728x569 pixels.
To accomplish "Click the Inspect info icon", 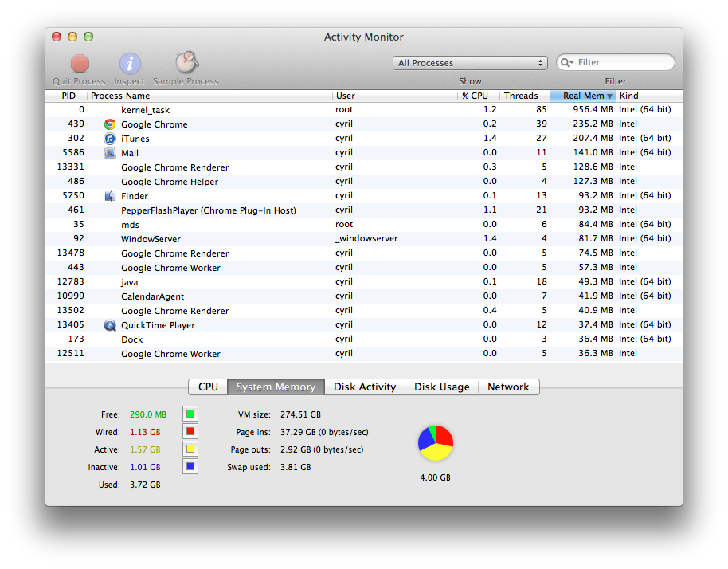I will [x=130, y=64].
